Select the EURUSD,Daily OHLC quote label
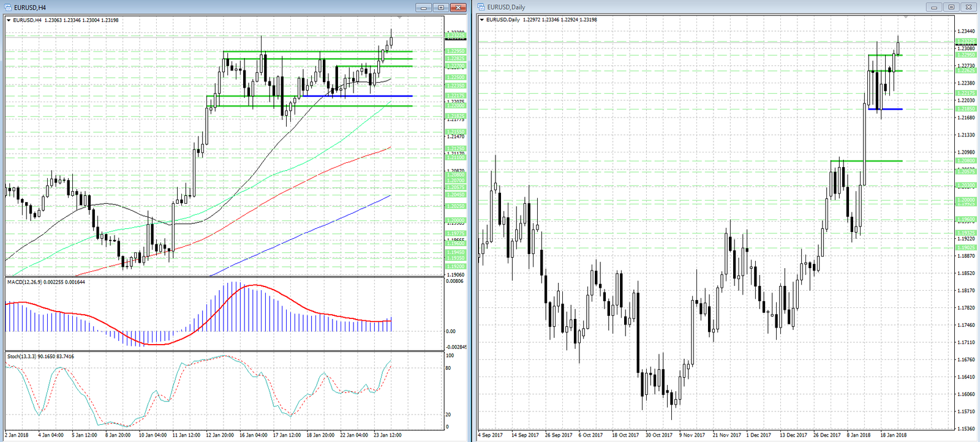 (542, 20)
